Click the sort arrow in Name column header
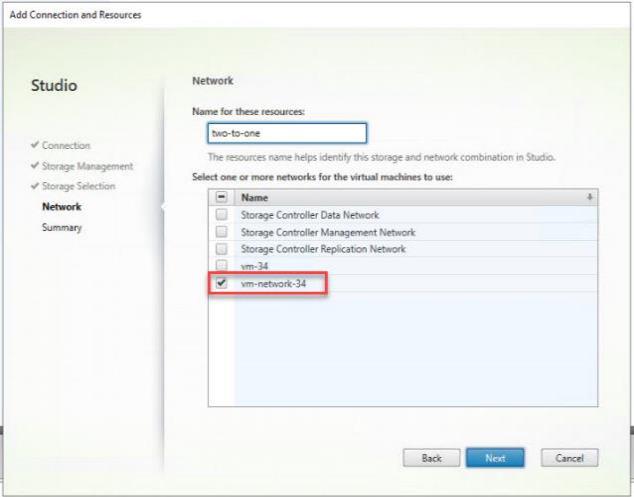This screenshot has width=634, height=497. (589, 198)
